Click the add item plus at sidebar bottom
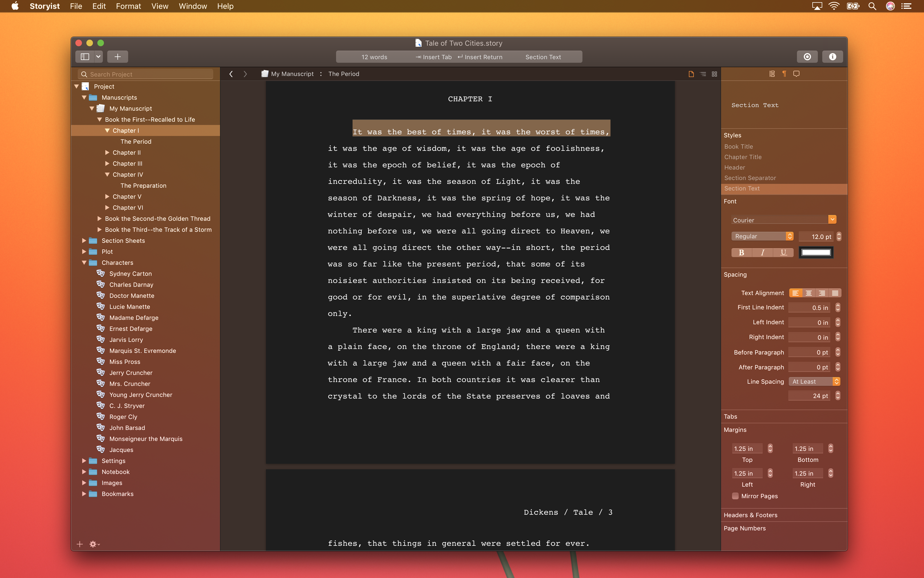Viewport: 924px width, 578px height. pyautogui.click(x=80, y=544)
